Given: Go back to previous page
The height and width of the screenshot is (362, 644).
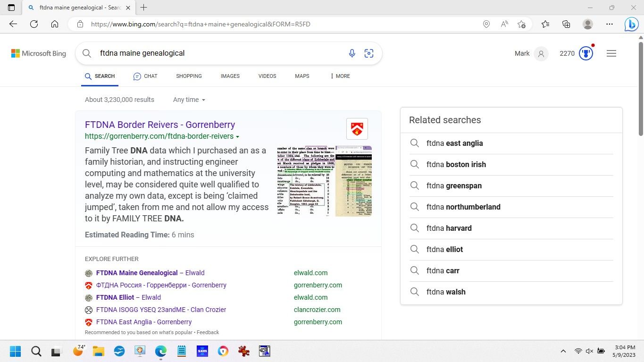Looking at the screenshot, I should pos(13,24).
